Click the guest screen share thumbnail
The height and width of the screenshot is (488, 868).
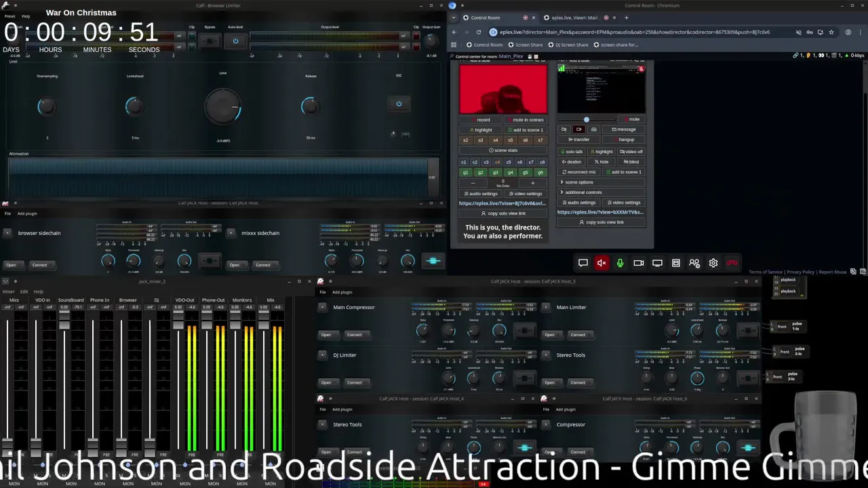[601, 88]
